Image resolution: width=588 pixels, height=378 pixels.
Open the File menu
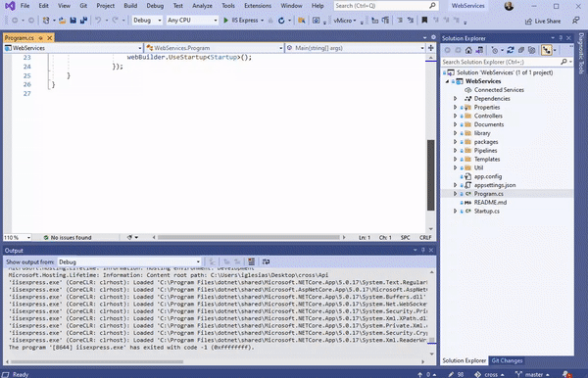(24, 6)
